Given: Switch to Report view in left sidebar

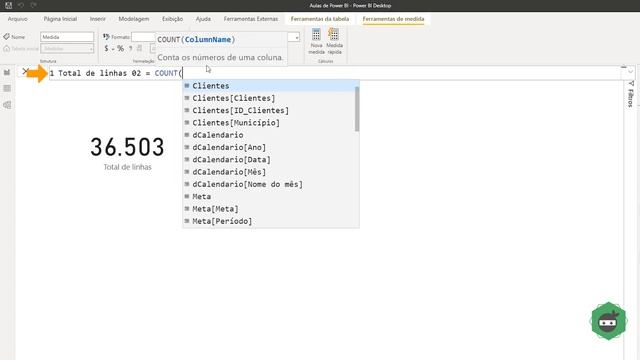Looking at the screenshot, I should (7, 72).
